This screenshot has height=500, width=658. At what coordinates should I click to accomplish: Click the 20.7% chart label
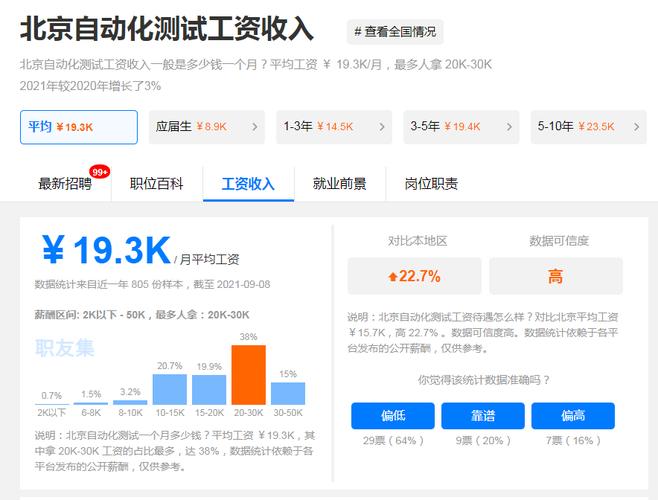tap(170, 366)
